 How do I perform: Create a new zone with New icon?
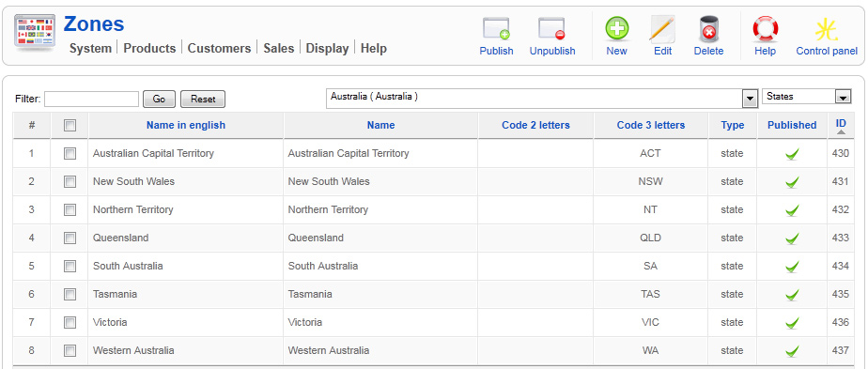point(616,29)
